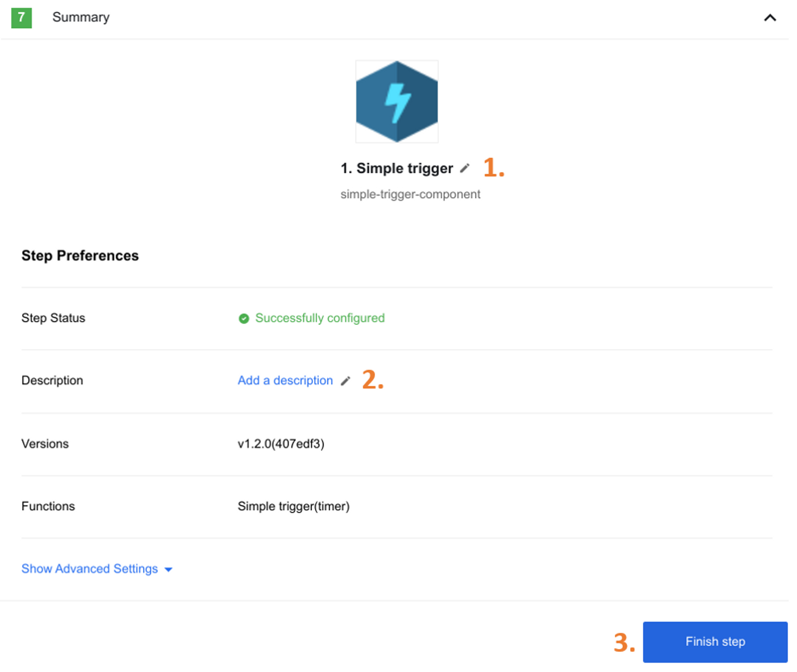Expand Show Advanced Settings
The image size is (797, 672).
tap(97, 569)
